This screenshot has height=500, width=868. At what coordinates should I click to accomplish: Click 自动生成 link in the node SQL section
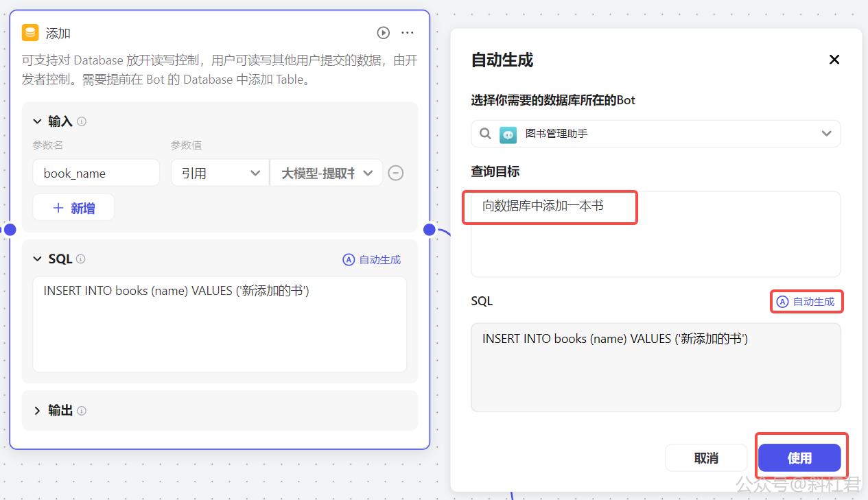pyautogui.click(x=372, y=260)
